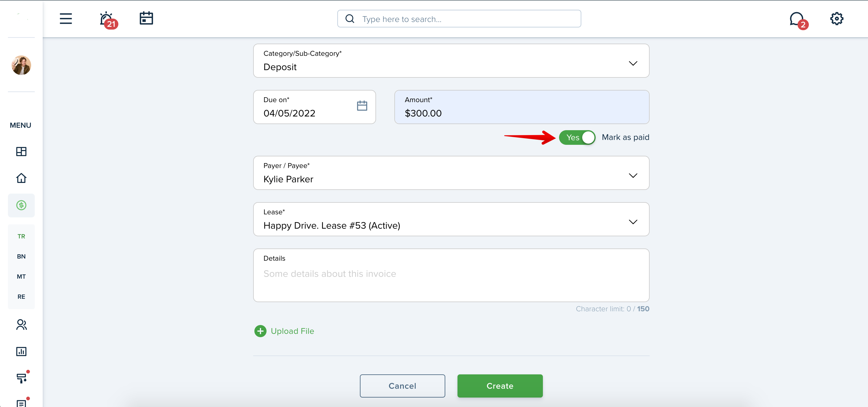Click the Due on date field
This screenshot has height=407, width=868.
coord(314,107)
